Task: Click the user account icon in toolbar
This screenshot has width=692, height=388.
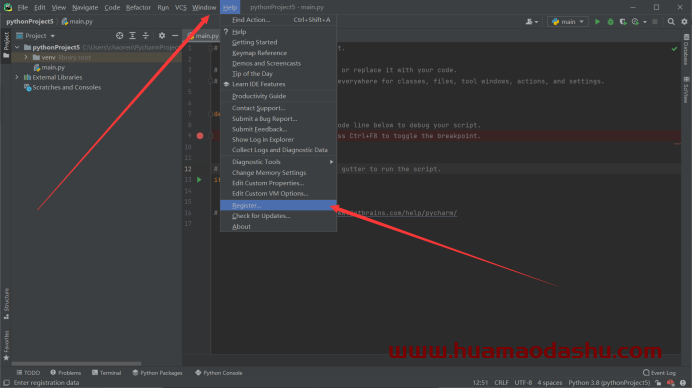Action: coord(529,21)
